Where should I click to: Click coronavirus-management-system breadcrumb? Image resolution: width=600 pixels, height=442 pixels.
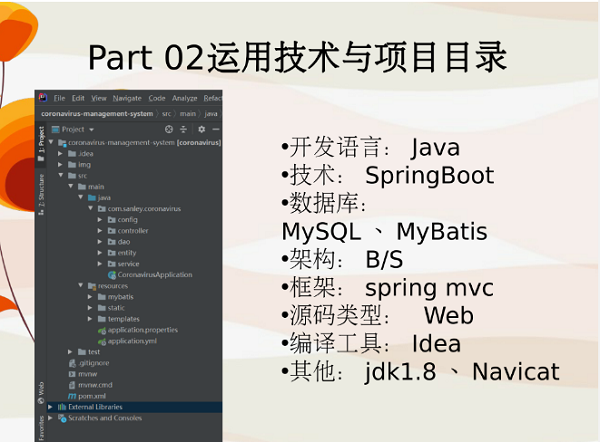[97, 113]
